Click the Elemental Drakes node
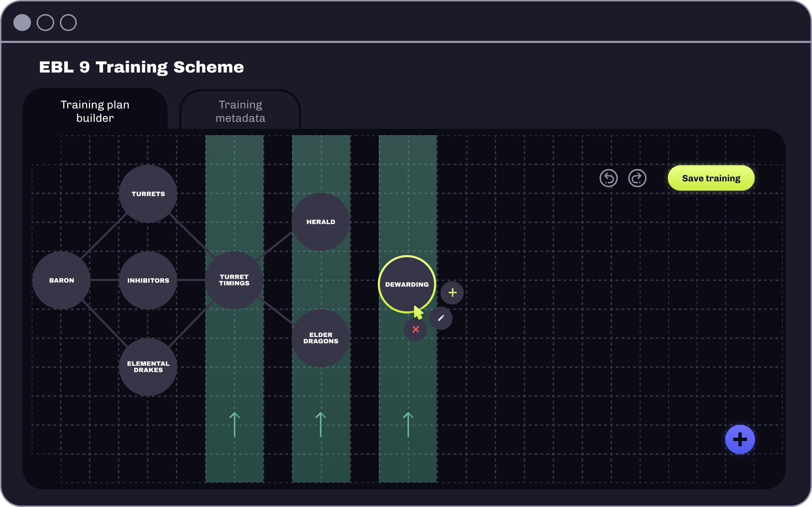Image resolution: width=812 pixels, height=507 pixels. (148, 367)
